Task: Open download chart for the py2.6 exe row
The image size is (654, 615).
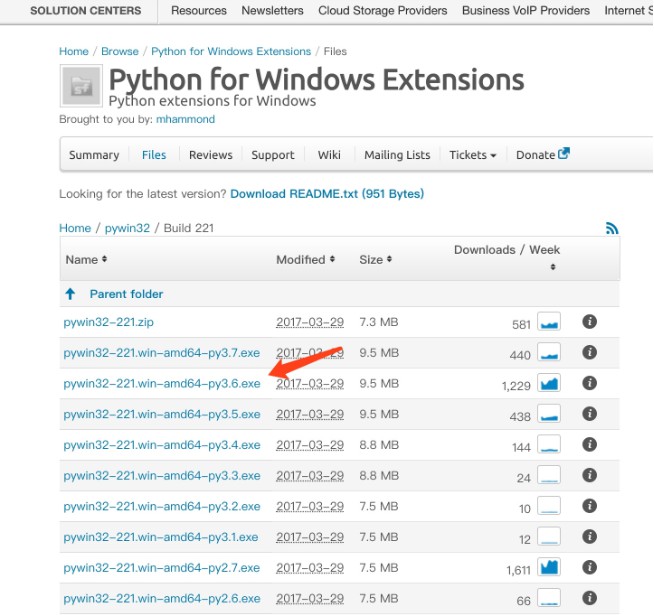Action: click(549, 598)
